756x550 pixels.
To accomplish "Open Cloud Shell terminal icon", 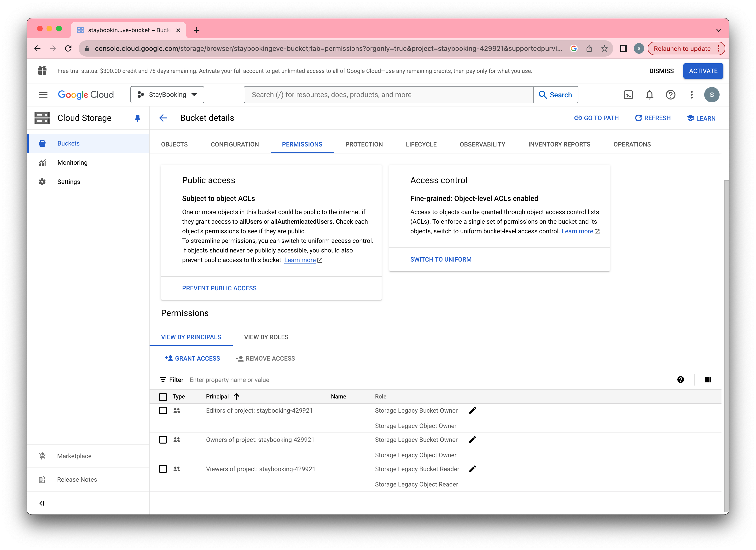I will 628,95.
